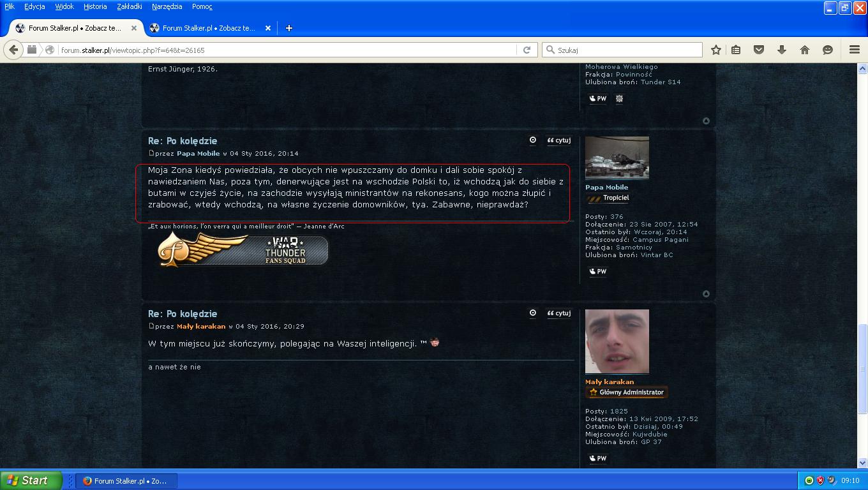Open Papa Mobile's post title 'Re: Po kolędzie'
868x490 pixels.
coord(183,140)
